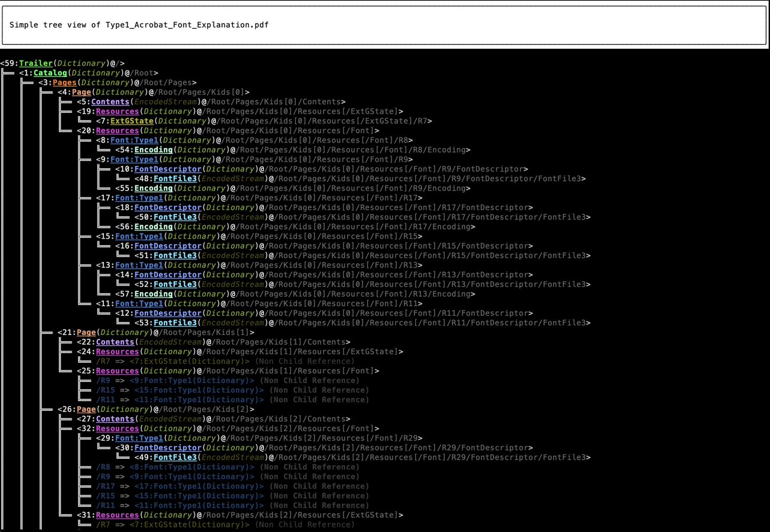Viewport: 770px width, 532px height.
Task: Open Font:Type1 link for object 11 (R11)
Action: point(139,304)
